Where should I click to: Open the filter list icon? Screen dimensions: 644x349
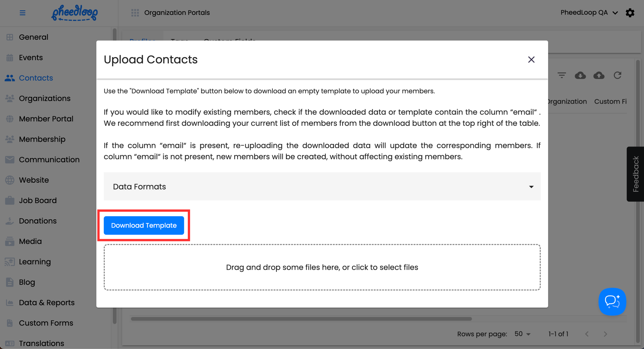562,75
